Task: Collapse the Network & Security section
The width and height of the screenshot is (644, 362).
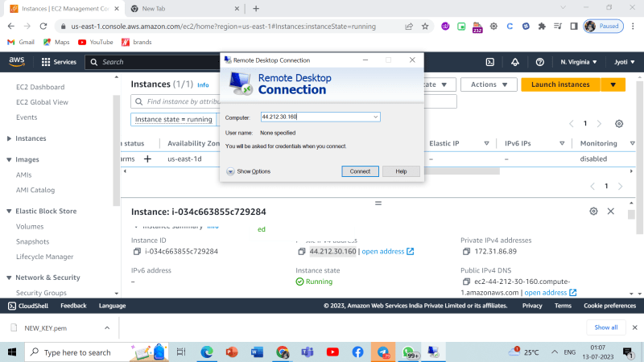Action: [9, 278]
